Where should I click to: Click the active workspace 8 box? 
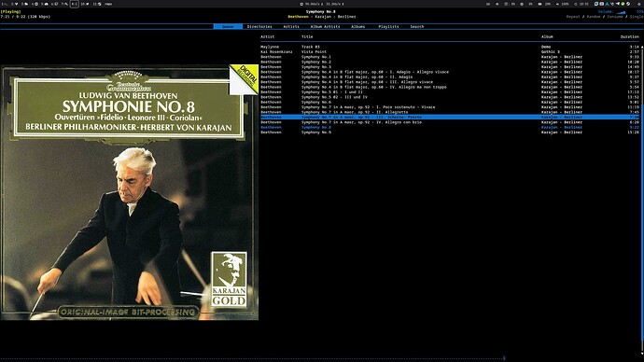click(75, 4)
